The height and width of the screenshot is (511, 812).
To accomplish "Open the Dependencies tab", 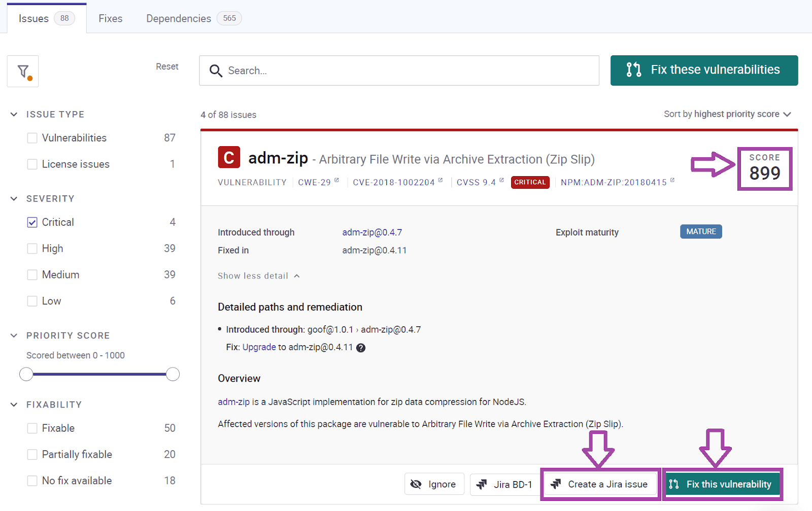I will pos(178,18).
